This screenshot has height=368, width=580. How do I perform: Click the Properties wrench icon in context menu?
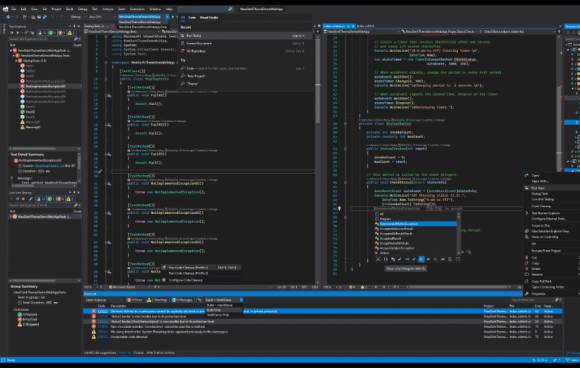click(527, 294)
